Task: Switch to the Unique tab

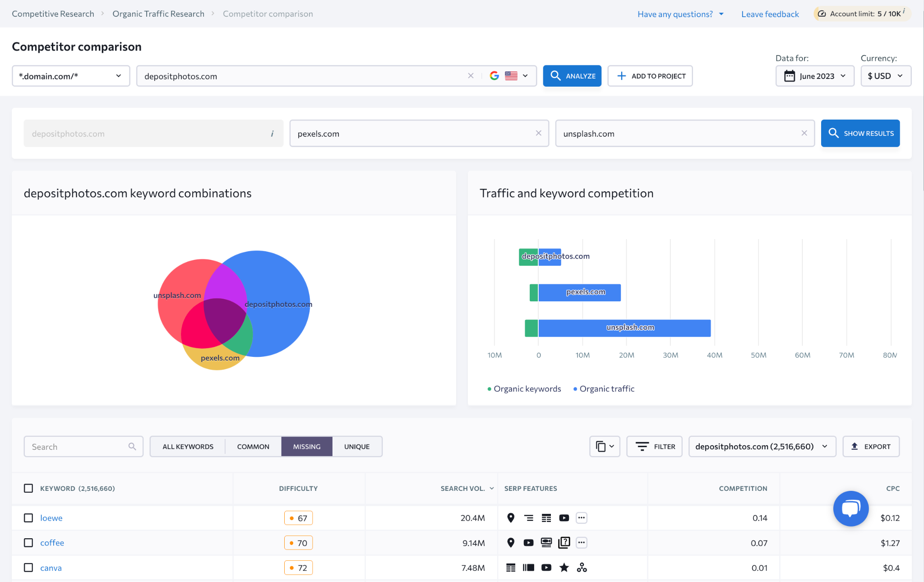Action: 357,446
